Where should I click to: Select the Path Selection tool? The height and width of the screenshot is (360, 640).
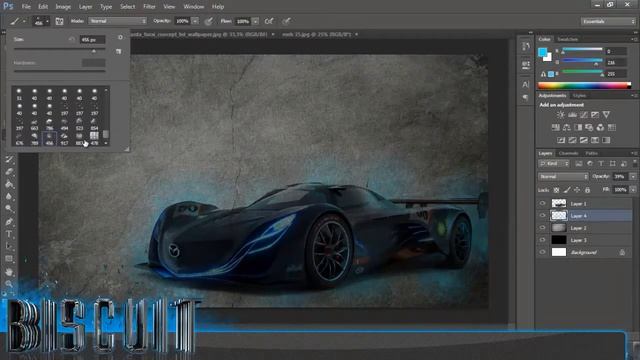click(x=9, y=247)
